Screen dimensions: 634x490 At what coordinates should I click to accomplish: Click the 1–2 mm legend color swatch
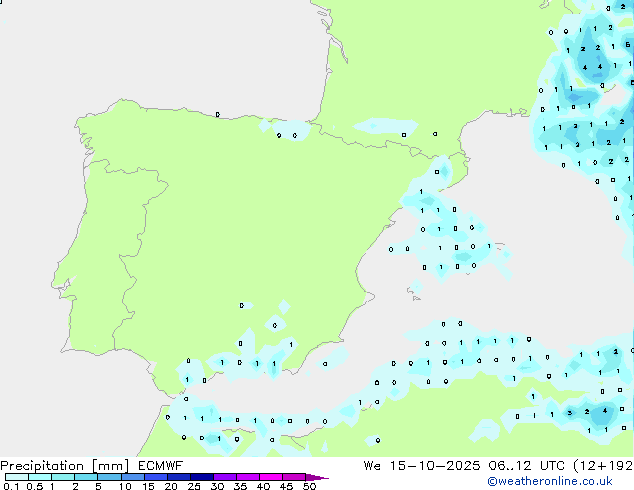63,477
